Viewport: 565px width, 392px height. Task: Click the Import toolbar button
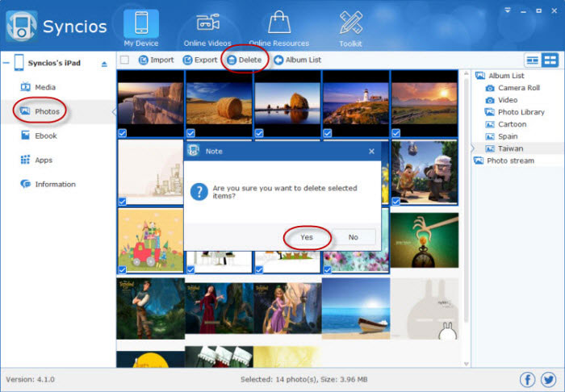(156, 60)
